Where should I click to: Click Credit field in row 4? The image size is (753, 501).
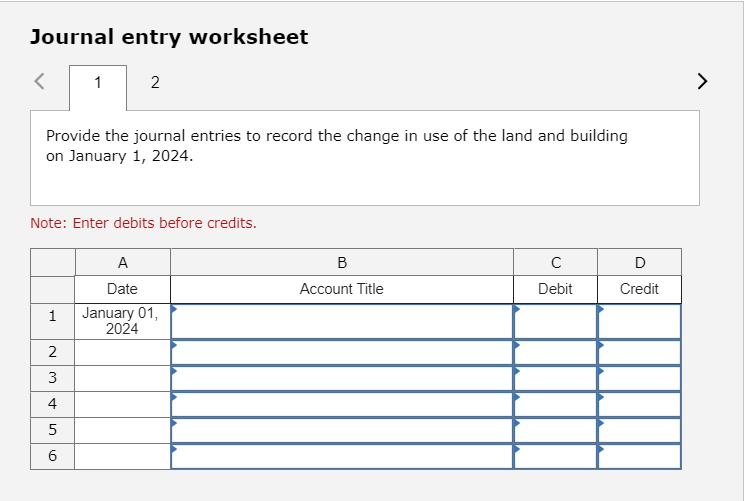(x=639, y=404)
